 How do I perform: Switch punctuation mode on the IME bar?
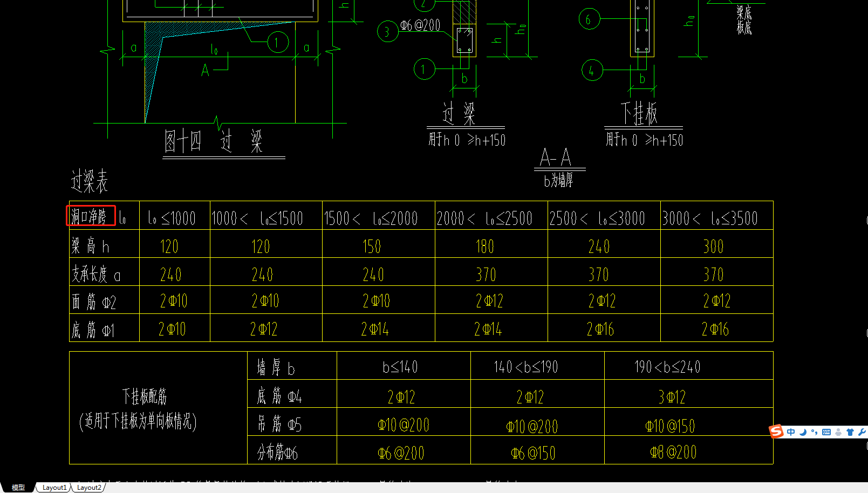(814, 432)
